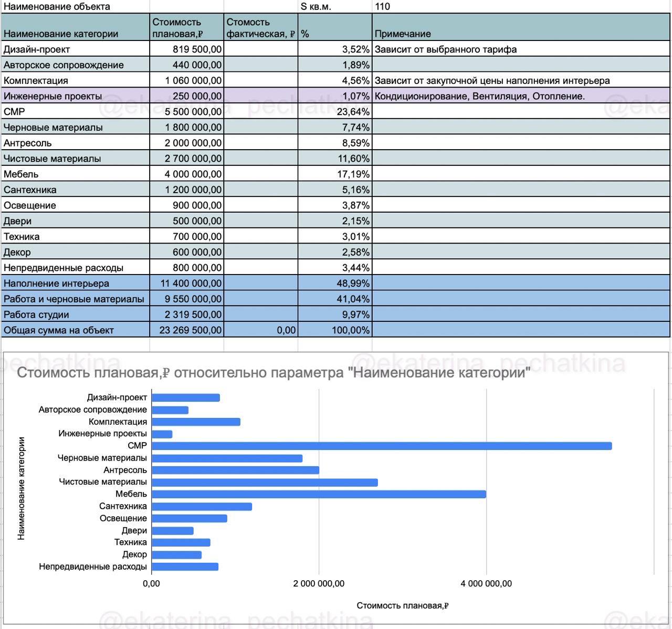Select the 'Мебель' table row label
Image resolution: width=672 pixels, height=629 pixels.
(75, 174)
